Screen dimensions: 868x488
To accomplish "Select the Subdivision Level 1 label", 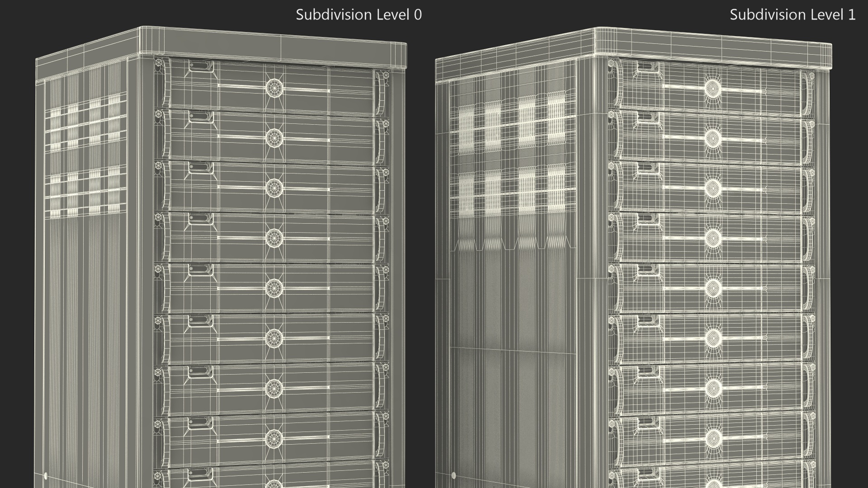I will 793,14.
